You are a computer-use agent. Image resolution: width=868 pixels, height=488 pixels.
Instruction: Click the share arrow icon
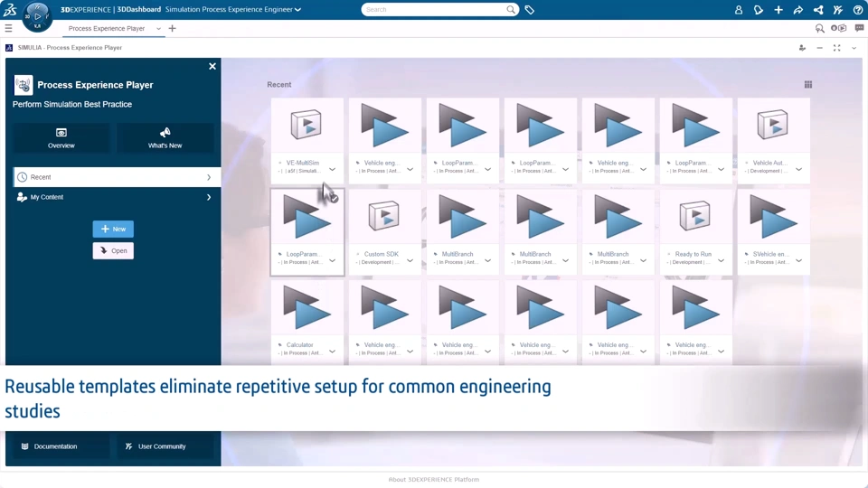[798, 9]
